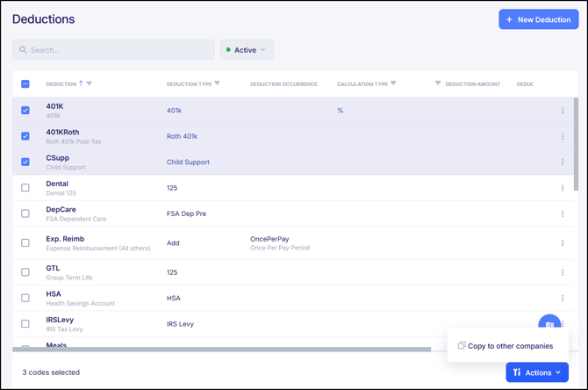Open the CSupp deduction entry
Screen dimensions: 588x390
[58, 158]
